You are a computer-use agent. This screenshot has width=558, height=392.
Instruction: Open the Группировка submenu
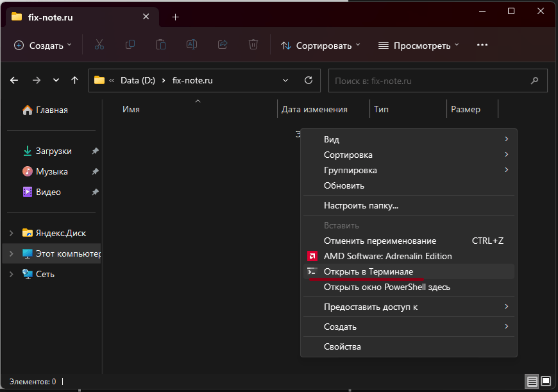pyautogui.click(x=409, y=170)
